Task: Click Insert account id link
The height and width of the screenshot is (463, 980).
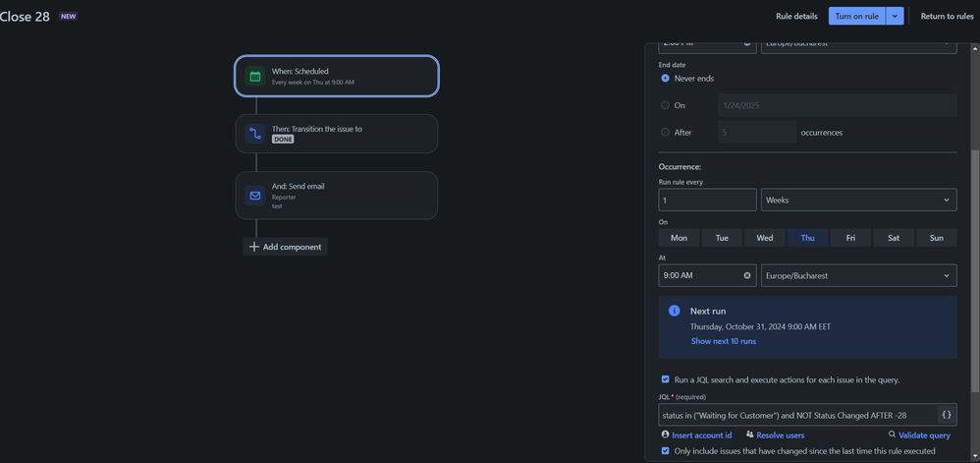Action: click(x=702, y=434)
